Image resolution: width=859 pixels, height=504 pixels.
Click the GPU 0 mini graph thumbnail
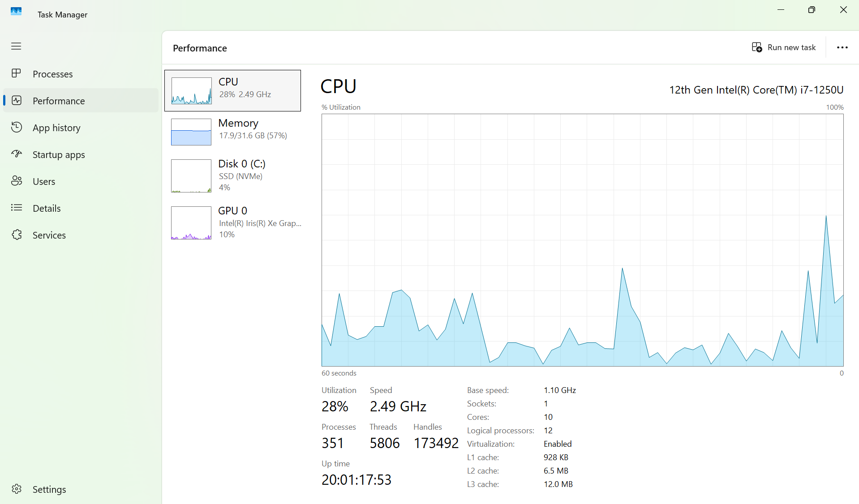pyautogui.click(x=191, y=222)
